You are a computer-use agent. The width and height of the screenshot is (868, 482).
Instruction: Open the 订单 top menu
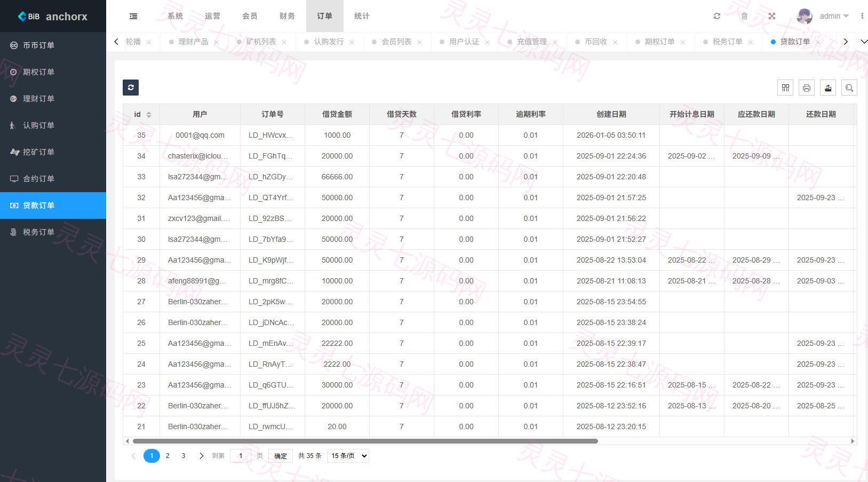pos(324,16)
